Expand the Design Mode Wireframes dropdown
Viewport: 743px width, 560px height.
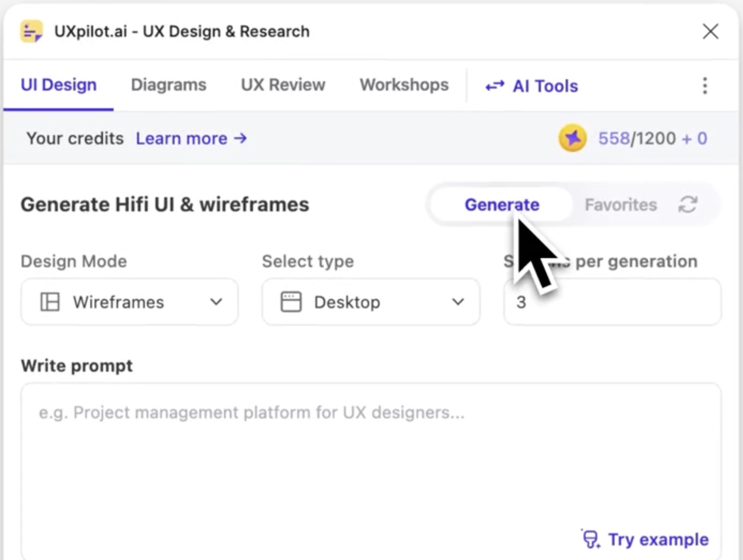tap(129, 302)
